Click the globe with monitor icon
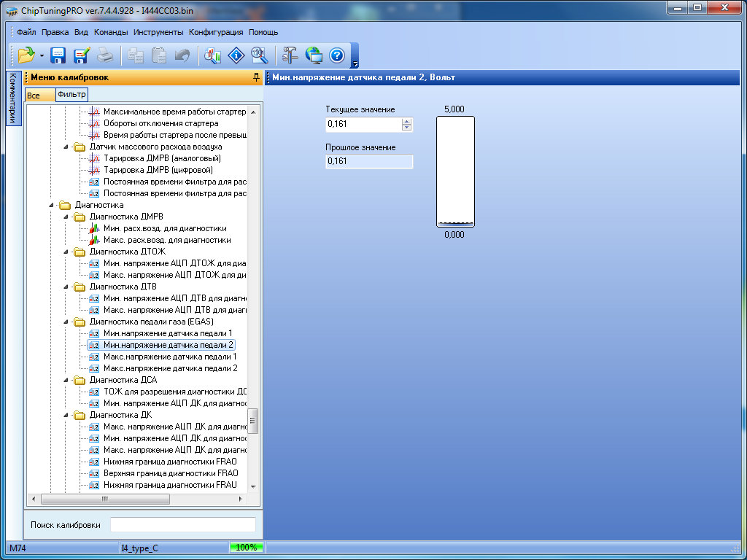 (x=314, y=55)
